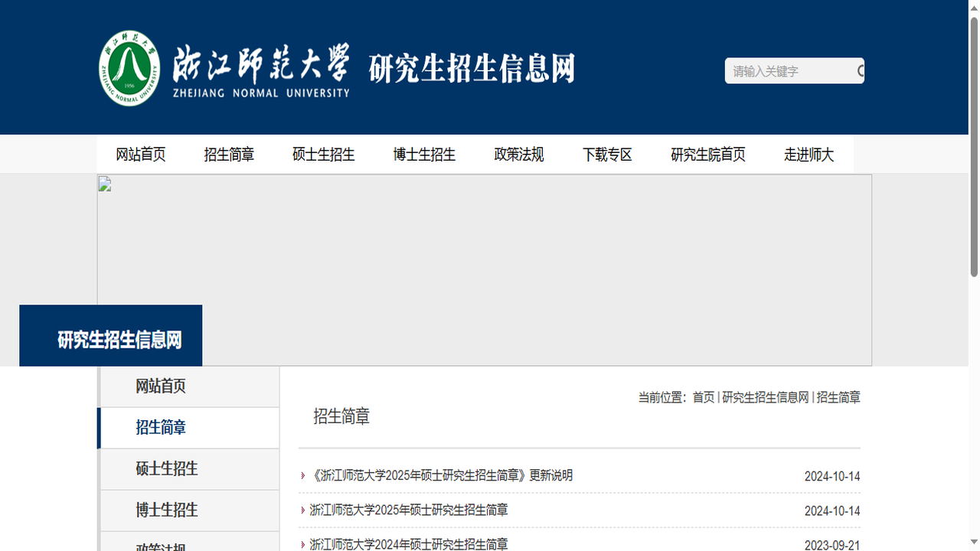Click the red arrow beside the 2024 admissions article
Image resolution: width=980 pixels, height=551 pixels.
(x=302, y=544)
